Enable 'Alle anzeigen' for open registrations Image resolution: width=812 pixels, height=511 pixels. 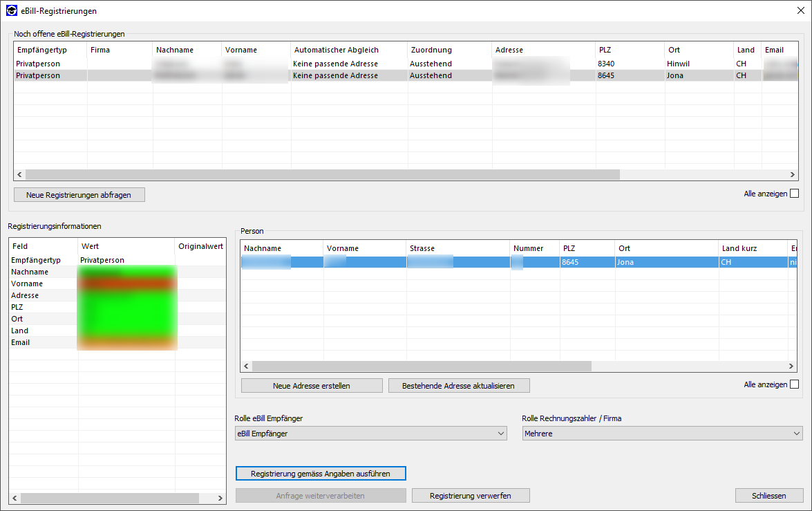(x=794, y=194)
